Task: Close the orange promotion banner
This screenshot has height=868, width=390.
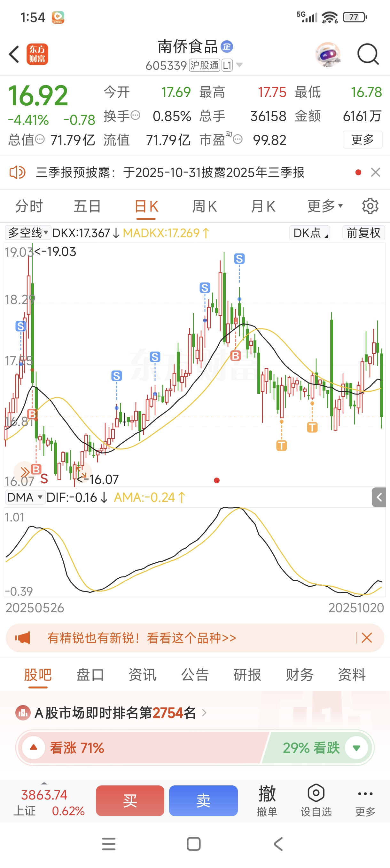Action: (366, 638)
